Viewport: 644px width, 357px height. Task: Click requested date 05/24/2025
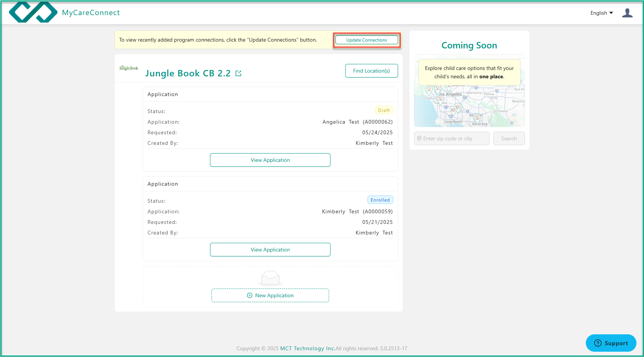pyautogui.click(x=377, y=132)
